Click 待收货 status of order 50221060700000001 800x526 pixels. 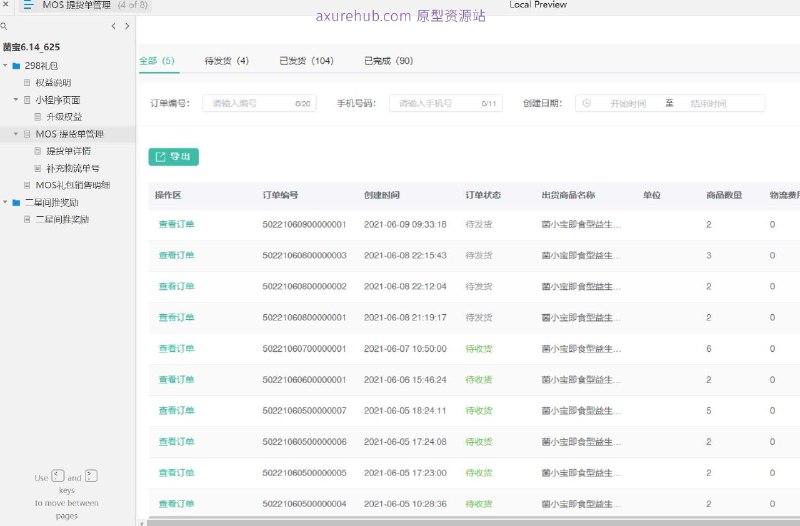click(479, 349)
